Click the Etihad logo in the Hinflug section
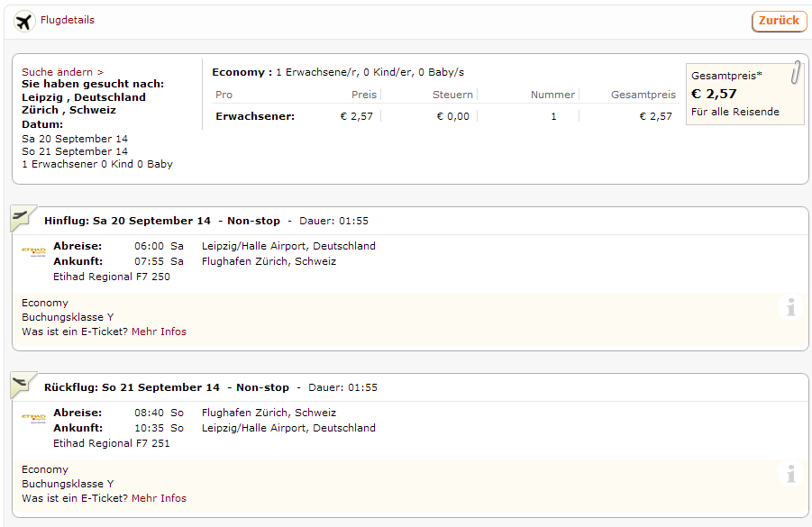The height and width of the screenshot is (527, 812). [x=33, y=252]
